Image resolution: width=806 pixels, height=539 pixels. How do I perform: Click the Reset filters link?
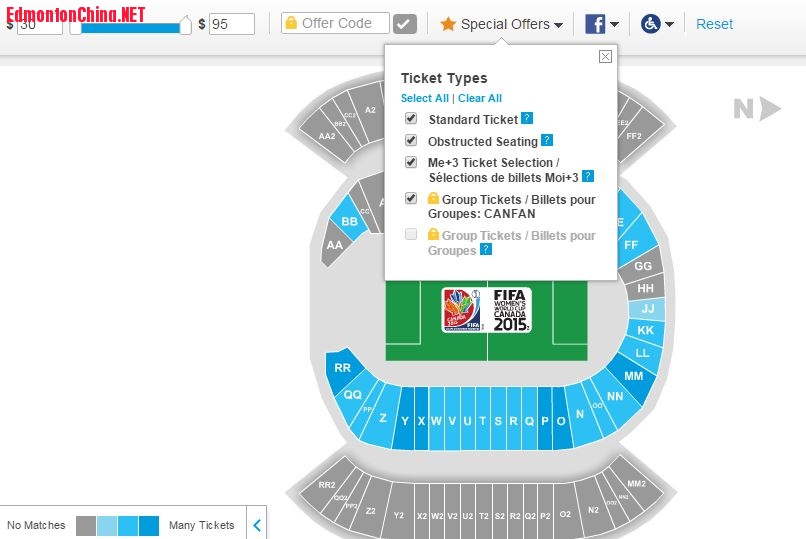coord(714,24)
